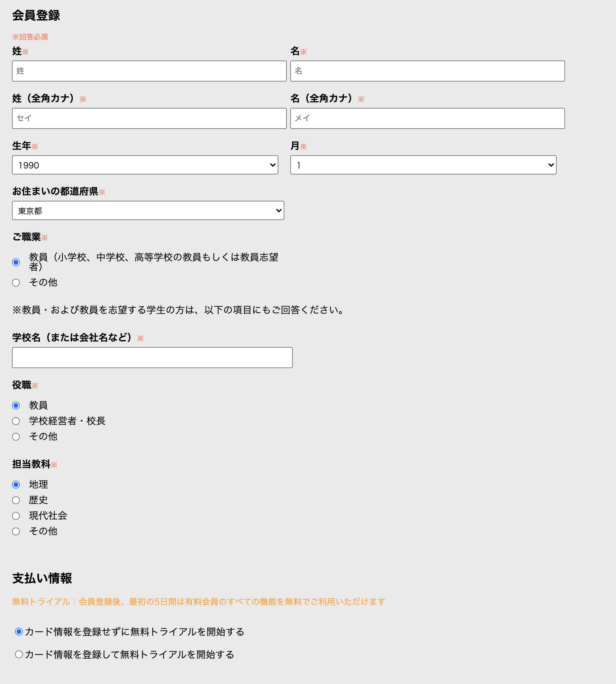The width and height of the screenshot is (616, 684).
Task: Choose カード情報を登録せずに無料トライアル option
Action: tap(19, 632)
